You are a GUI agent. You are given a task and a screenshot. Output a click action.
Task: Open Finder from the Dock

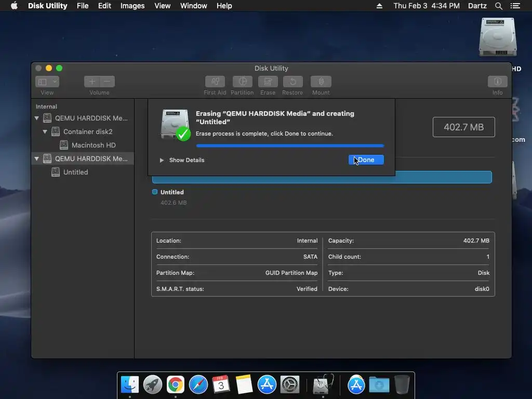click(x=130, y=385)
